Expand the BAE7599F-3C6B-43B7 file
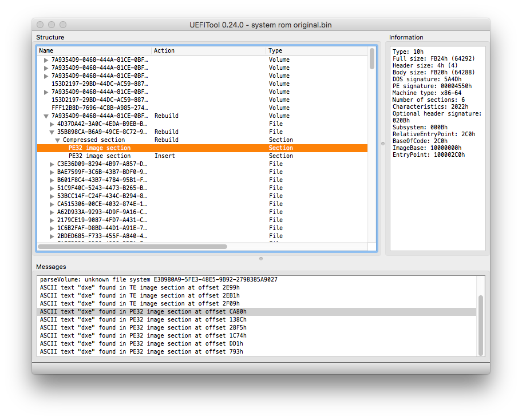The image size is (522, 420). coord(52,172)
